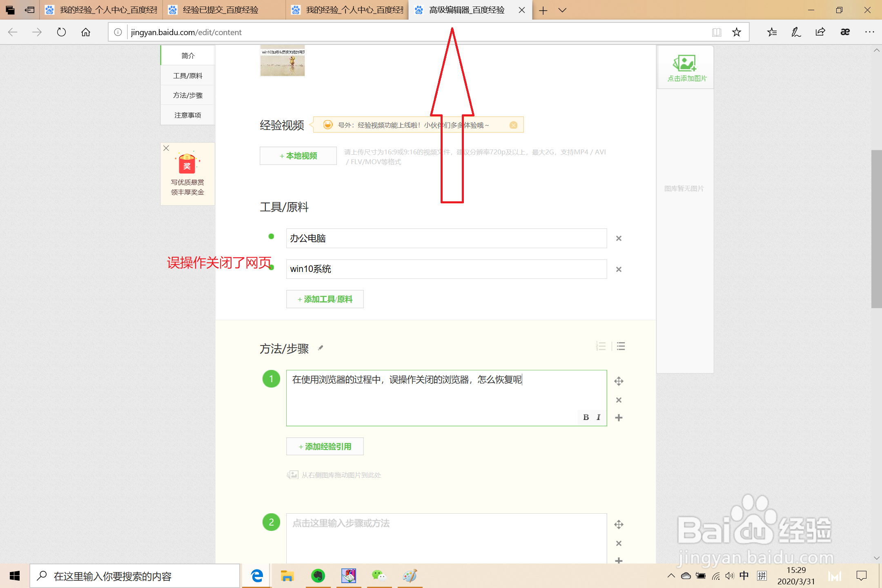Select 注意事项 in the sidebar
This screenshot has height=588, width=882.
pyautogui.click(x=187, y=115)
